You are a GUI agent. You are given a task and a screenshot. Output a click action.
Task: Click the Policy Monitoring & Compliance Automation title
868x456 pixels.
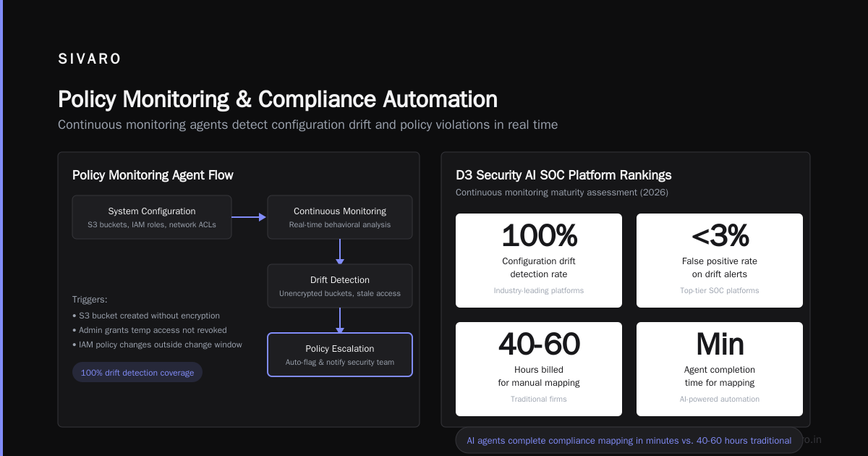click(278, 99)
